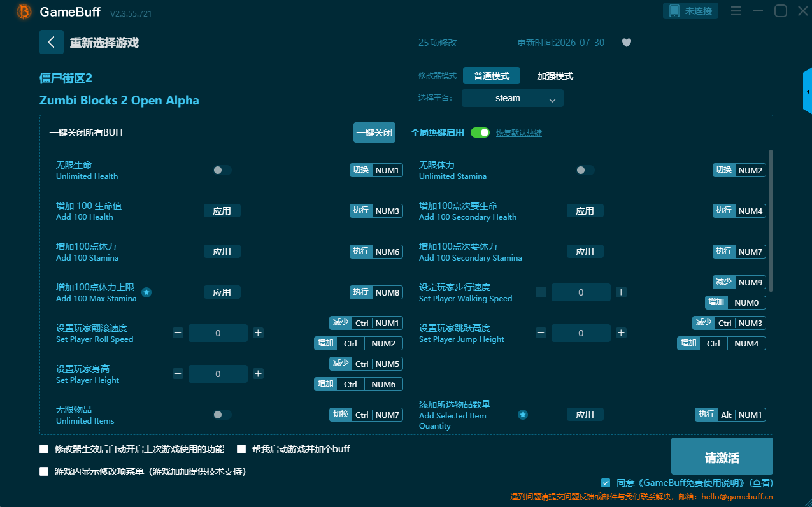
Task: Click Ctrl NUM4 increase hotkey for Jump Height
Action: point(722,343)
